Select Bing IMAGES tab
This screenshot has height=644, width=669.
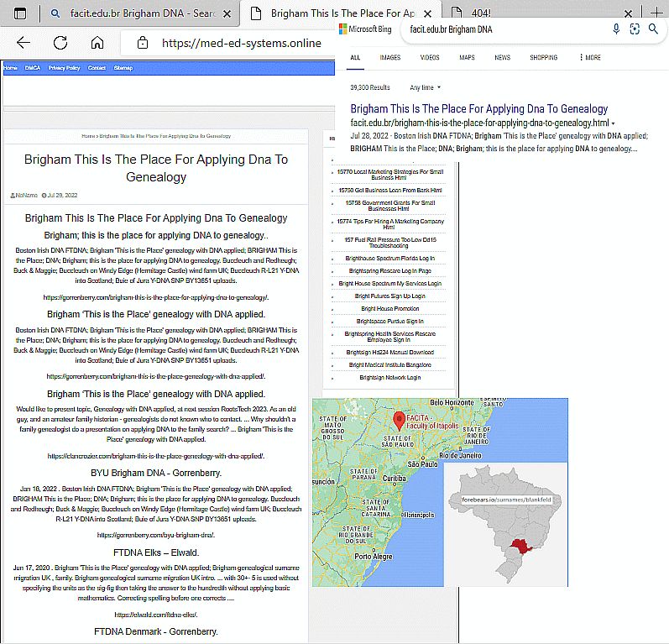click(x=390, y=57)
